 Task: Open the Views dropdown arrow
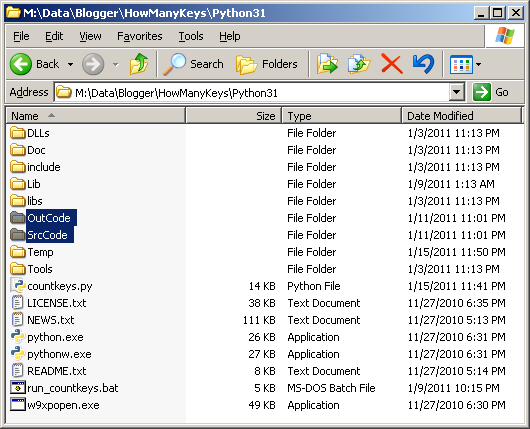point(478,64)
